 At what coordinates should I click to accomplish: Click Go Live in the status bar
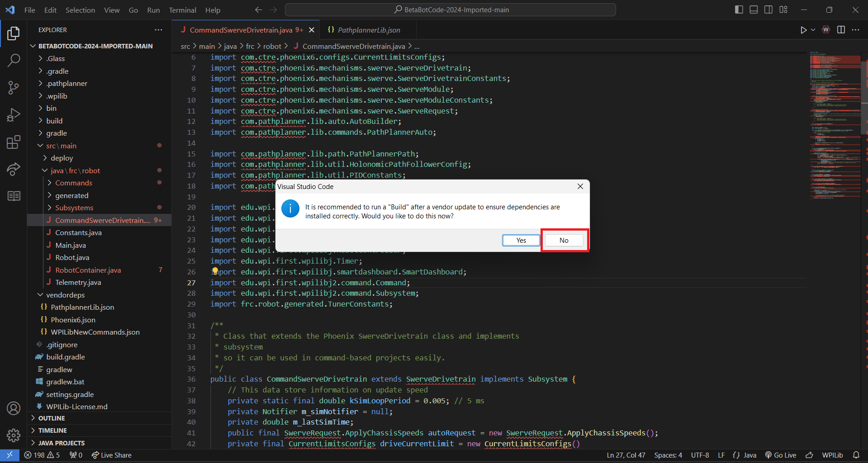point(780,455)
